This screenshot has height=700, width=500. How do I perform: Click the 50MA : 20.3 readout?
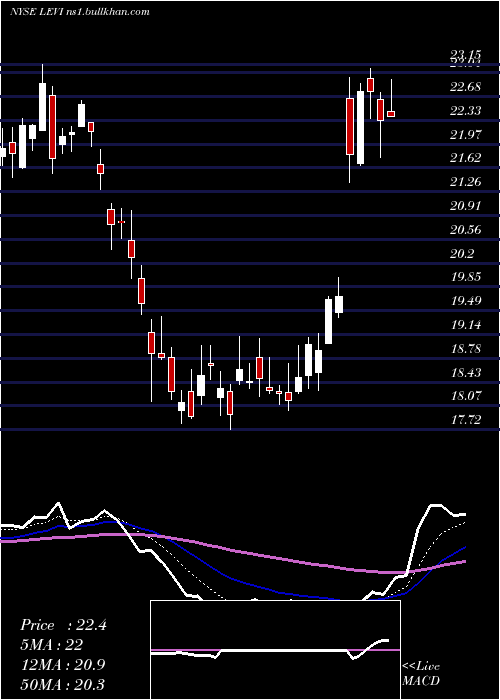[x=63, y=684]
